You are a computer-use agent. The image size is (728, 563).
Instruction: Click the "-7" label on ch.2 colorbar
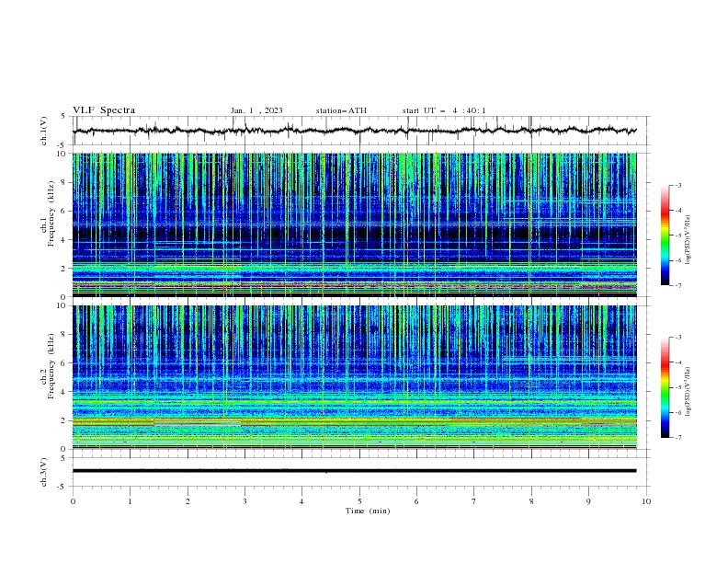click(x=678, y=438)
